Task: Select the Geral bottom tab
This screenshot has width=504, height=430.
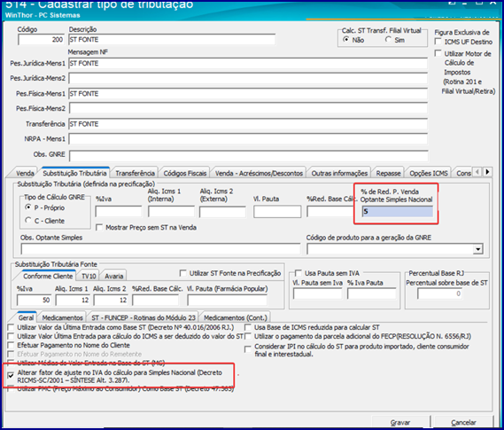Action: (26, 317)
